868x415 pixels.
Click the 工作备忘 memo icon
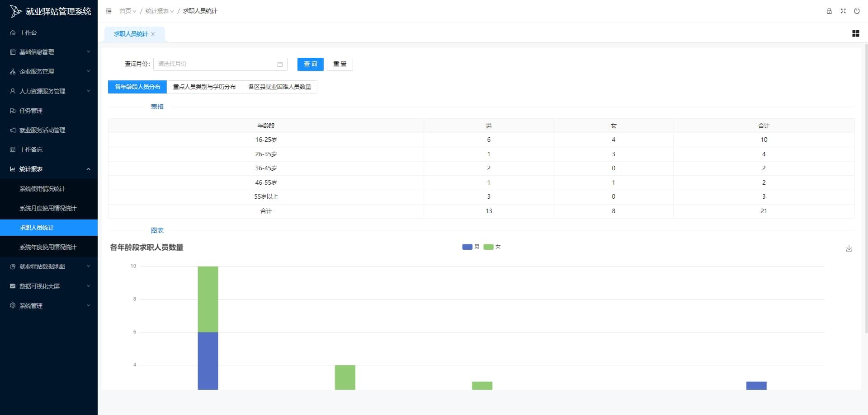point(13,149)
